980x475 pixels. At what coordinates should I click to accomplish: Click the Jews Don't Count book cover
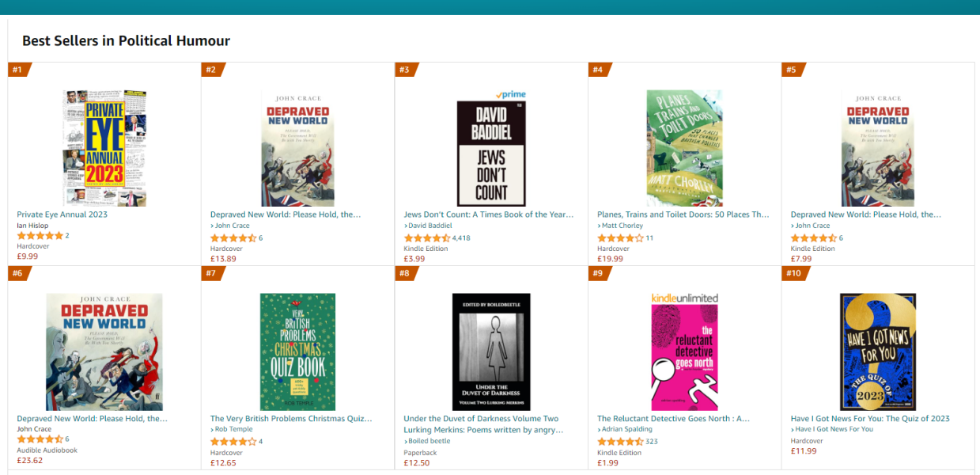[491, 154]
